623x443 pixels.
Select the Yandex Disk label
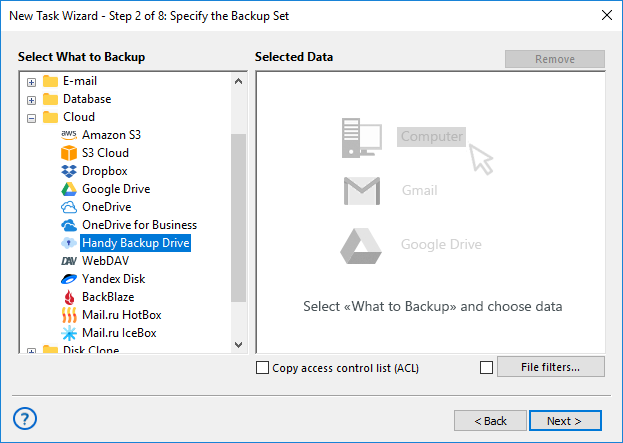[113, 279]
